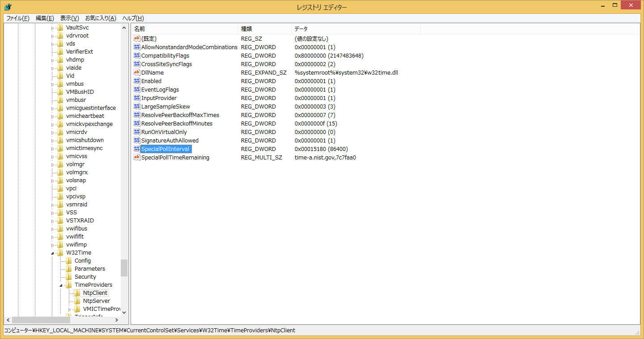The image size is (644, 339).
Task: Click the folder icon of W32Time key
Action: click(x=60, y=253)
